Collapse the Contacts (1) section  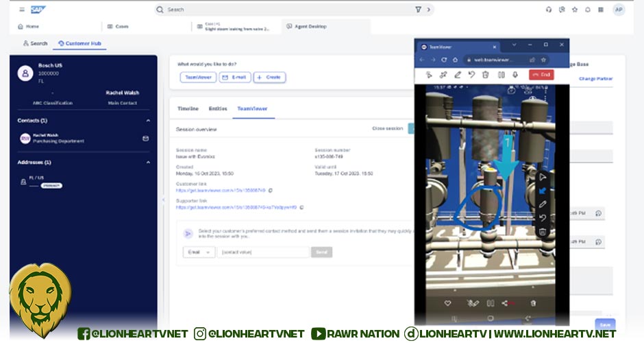[x=148, y=121]
